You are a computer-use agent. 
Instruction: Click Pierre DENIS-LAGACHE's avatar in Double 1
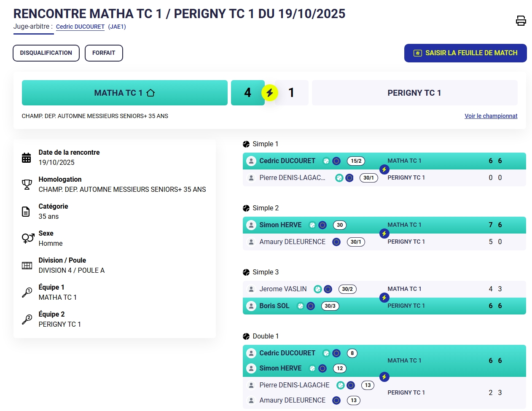point(251,385)
